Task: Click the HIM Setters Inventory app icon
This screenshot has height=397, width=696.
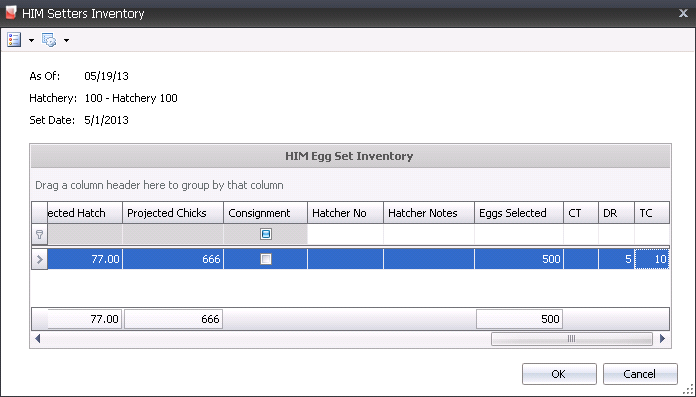Action: [11, 13]
